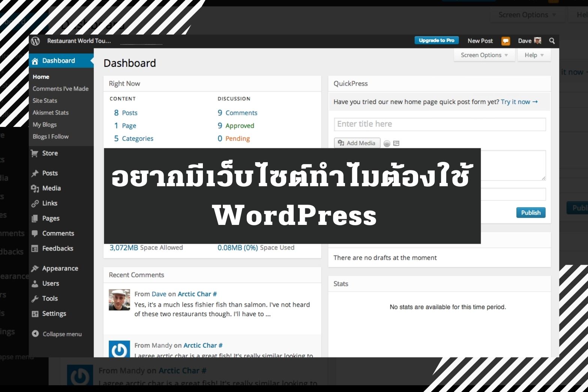This screenshot has width=588, height=392.
Task: Open the Restaurant World Tour site menu
Action: point(79,41)
